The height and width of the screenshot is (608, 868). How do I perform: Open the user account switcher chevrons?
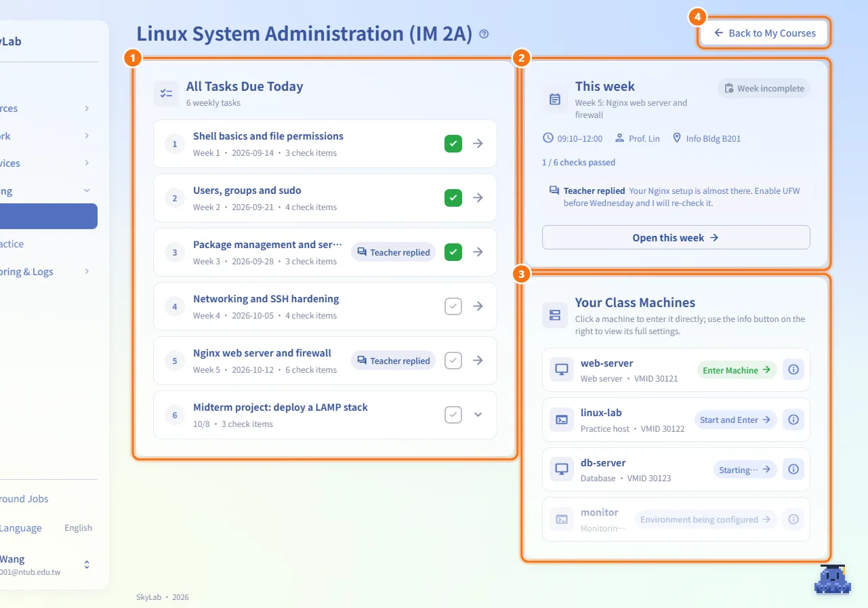(87, 565)
